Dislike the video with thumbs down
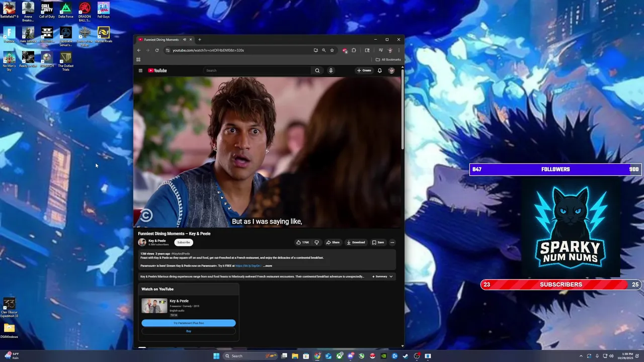 [x=316, y=242]
